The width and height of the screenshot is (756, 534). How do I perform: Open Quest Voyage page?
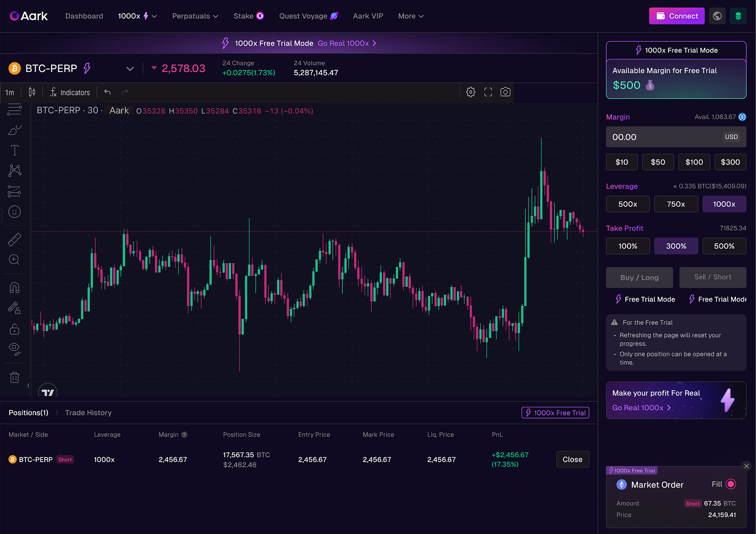coord(308,16)
